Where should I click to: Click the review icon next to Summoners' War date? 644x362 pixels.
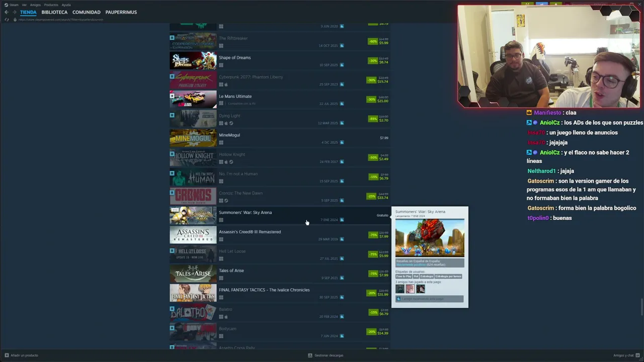[x=342, y=220]
